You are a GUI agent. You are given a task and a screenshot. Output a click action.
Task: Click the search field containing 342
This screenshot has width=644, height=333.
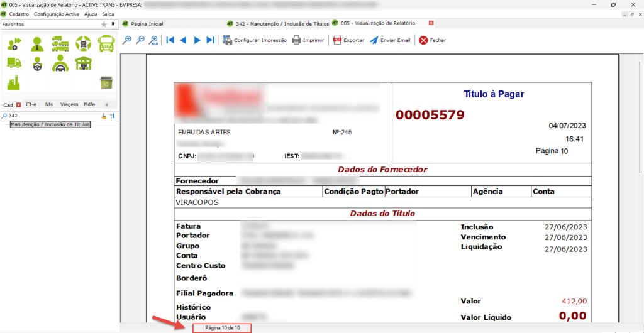(53, 116)
